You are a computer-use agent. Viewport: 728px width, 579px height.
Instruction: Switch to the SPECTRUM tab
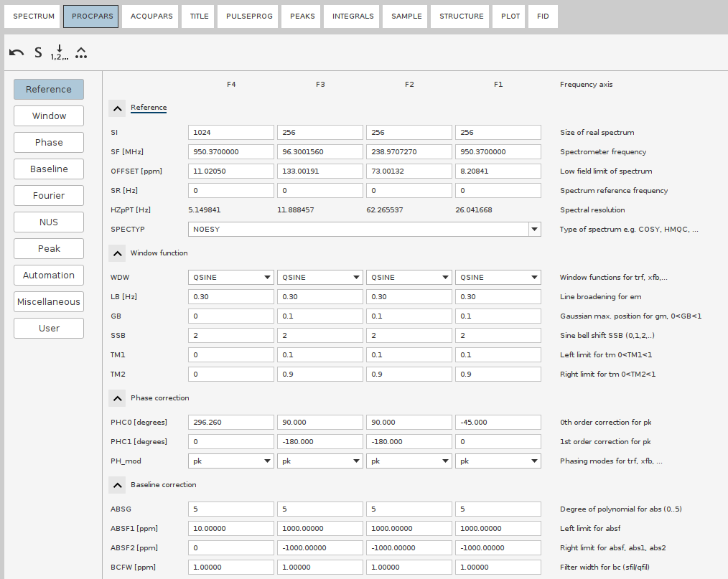tap(32, 16)
